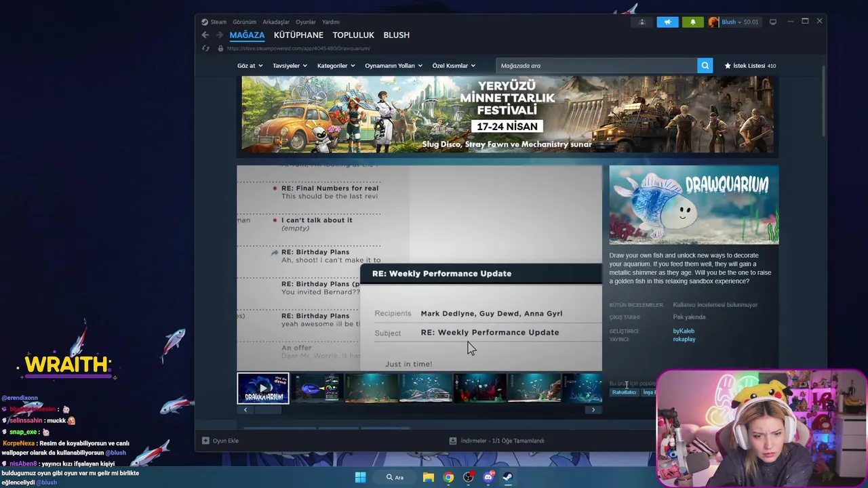Viewport: 868px width, 488px height.
Task: Open OBS Studio from the taskbar
Action: tap(468, 477)
